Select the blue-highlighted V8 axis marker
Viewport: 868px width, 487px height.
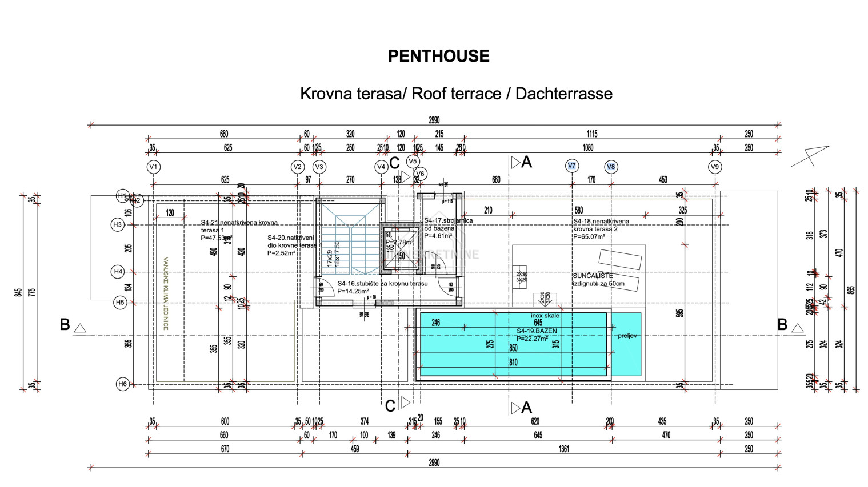pos(611,167)
